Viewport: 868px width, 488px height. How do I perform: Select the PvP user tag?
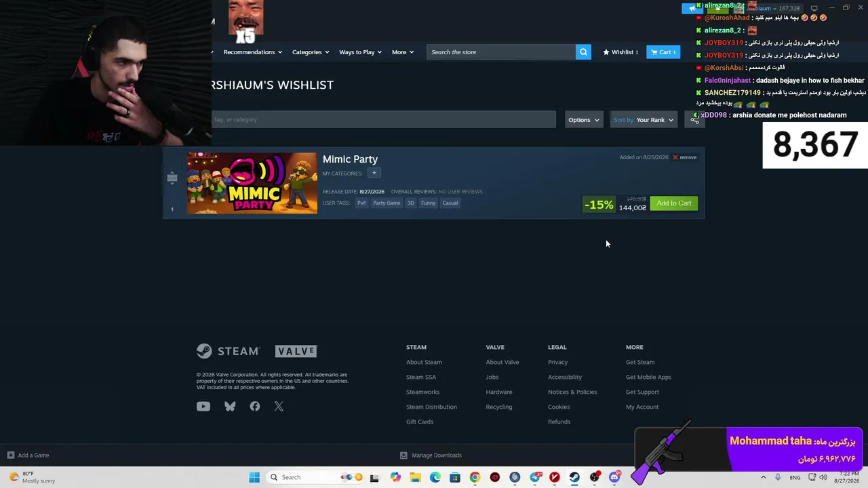point(362,203)
